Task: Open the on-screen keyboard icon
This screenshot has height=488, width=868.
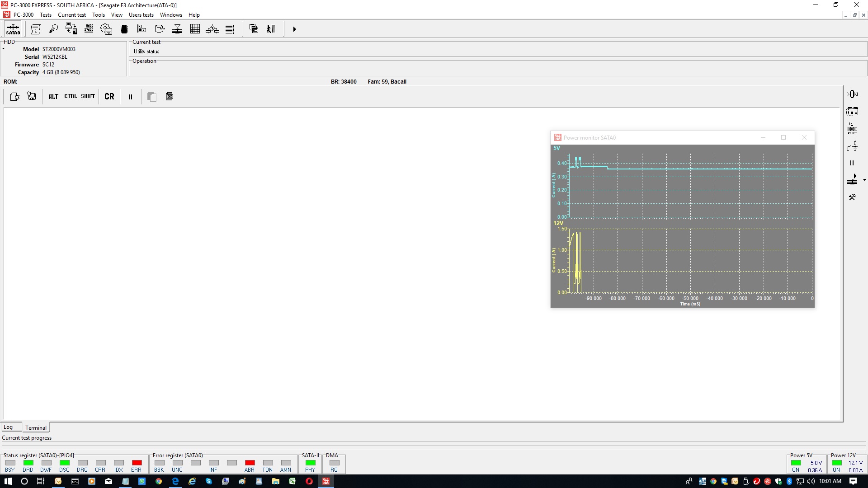Action: click(170, 96)
